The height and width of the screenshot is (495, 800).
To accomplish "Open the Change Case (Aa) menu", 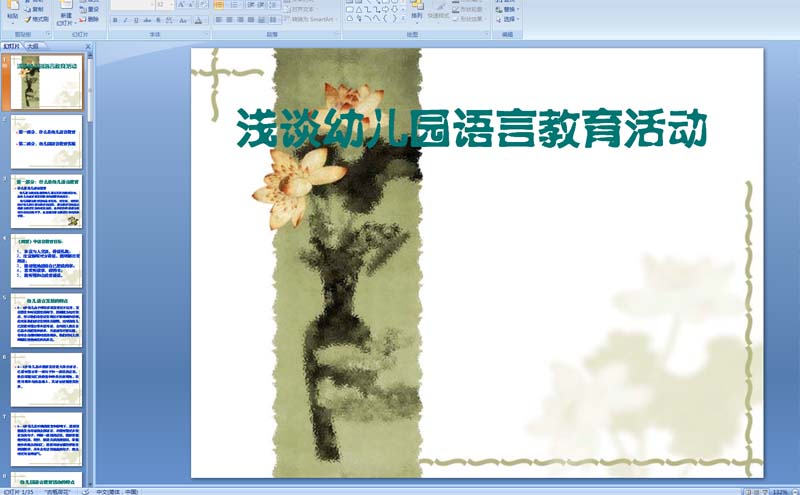I will click(184, 20).
